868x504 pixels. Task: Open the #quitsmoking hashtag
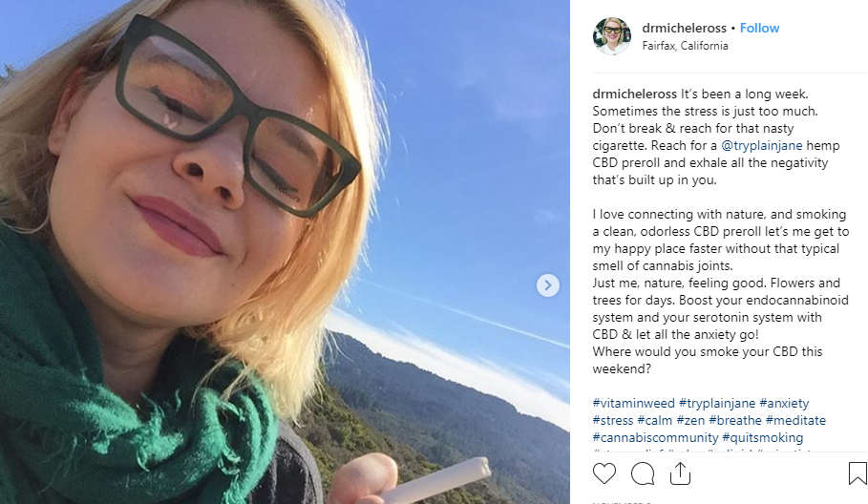click(762, 437)
